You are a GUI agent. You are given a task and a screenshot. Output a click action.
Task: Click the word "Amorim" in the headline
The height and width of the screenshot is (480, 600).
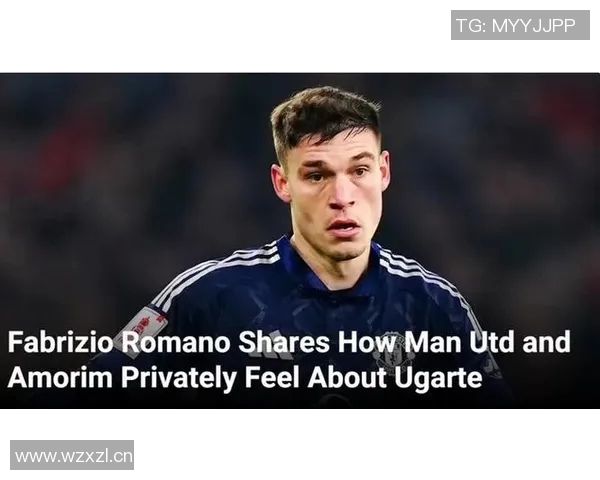(x=60, y=377)
